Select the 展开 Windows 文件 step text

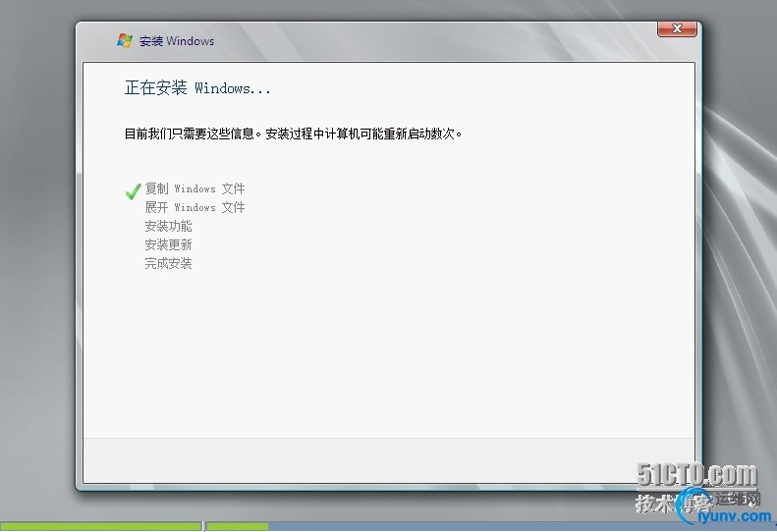click(194, 207)
